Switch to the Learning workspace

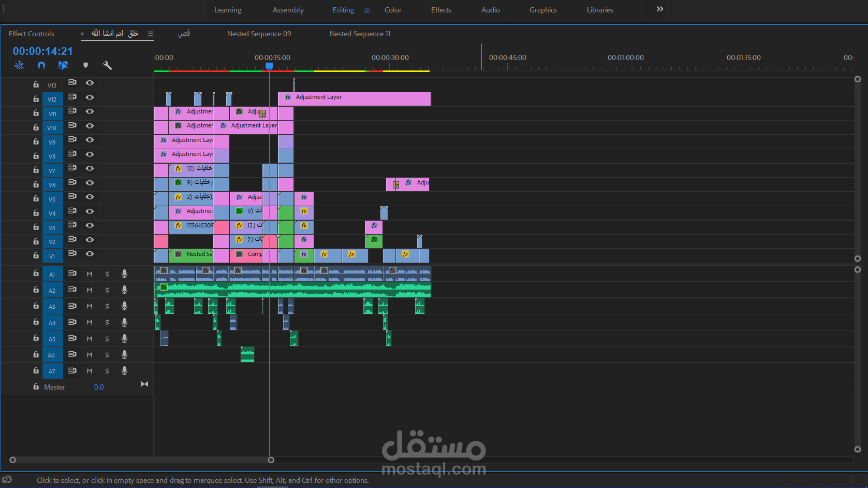coord(228,10)
